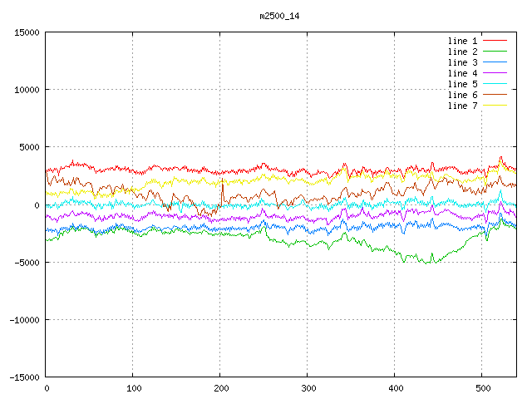Select the 'line 2' legend label
Screen dimensions: 532x399
463,52
